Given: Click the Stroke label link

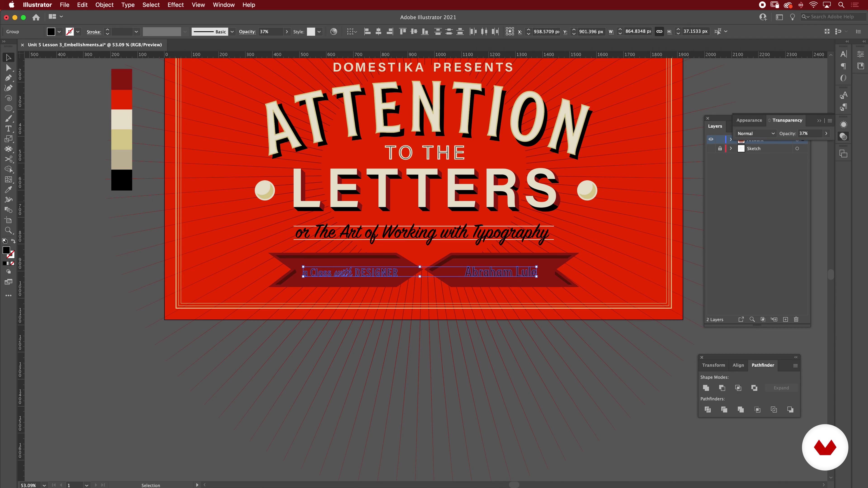Looking at the screenshot, I should click(94, 32).
